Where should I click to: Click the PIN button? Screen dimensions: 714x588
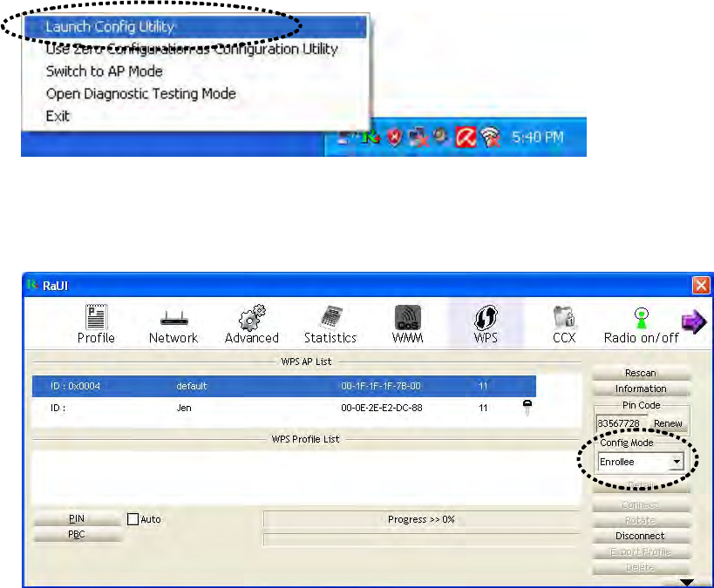pyautogui.click(x=77, y=518)
